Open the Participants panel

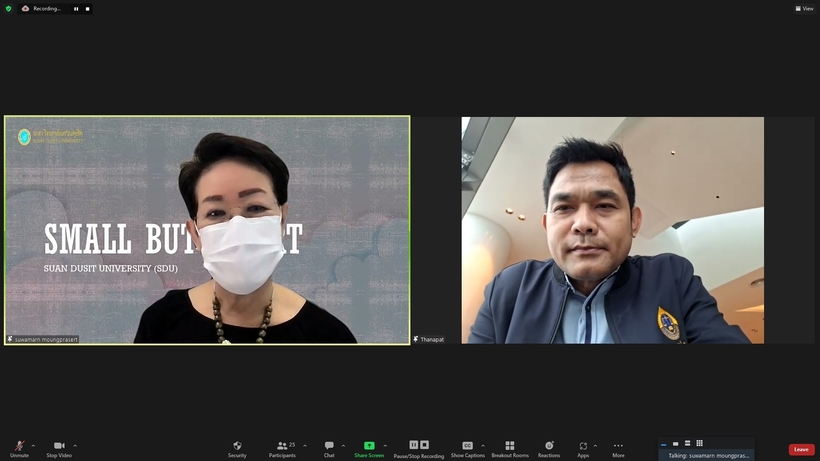pos(282,448)
